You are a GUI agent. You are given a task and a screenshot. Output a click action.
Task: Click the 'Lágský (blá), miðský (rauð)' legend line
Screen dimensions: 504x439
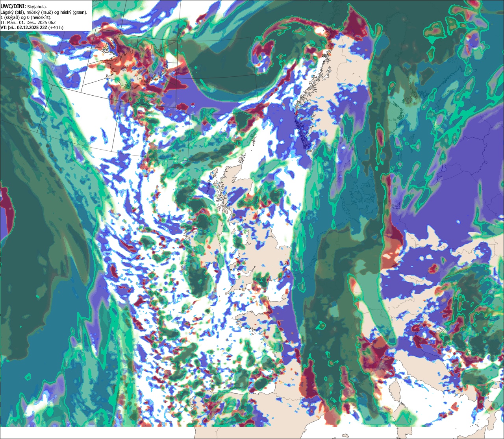point(44,12)
